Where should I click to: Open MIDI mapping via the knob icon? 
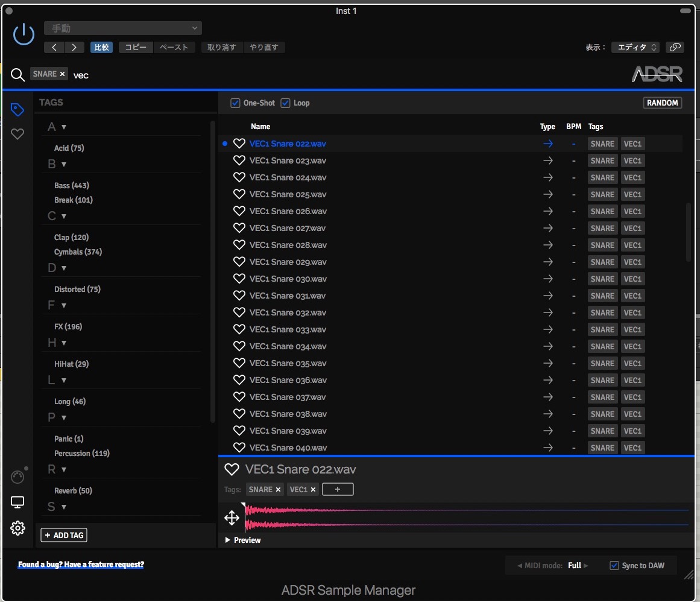(17, 477)
